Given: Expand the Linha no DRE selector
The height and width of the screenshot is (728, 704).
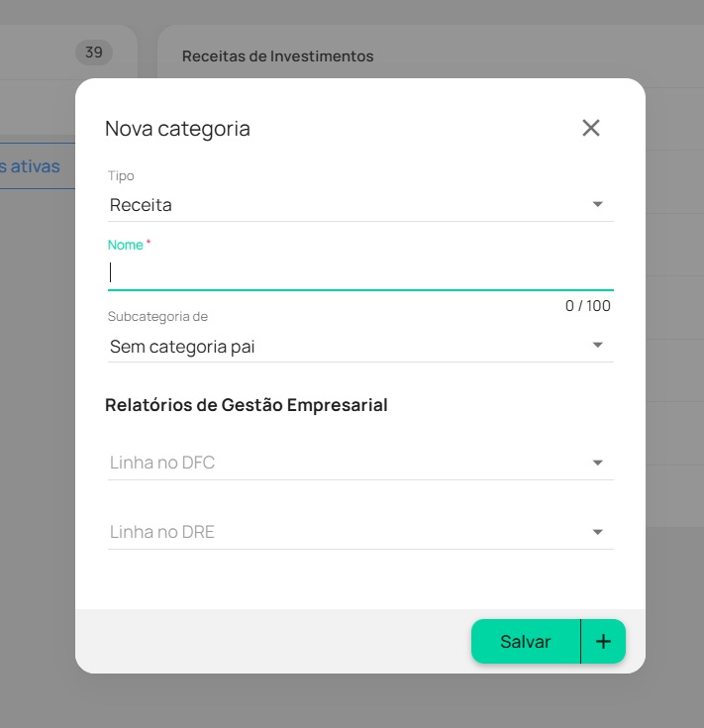Looking at the screenshot, I should (x=360, y=532).
